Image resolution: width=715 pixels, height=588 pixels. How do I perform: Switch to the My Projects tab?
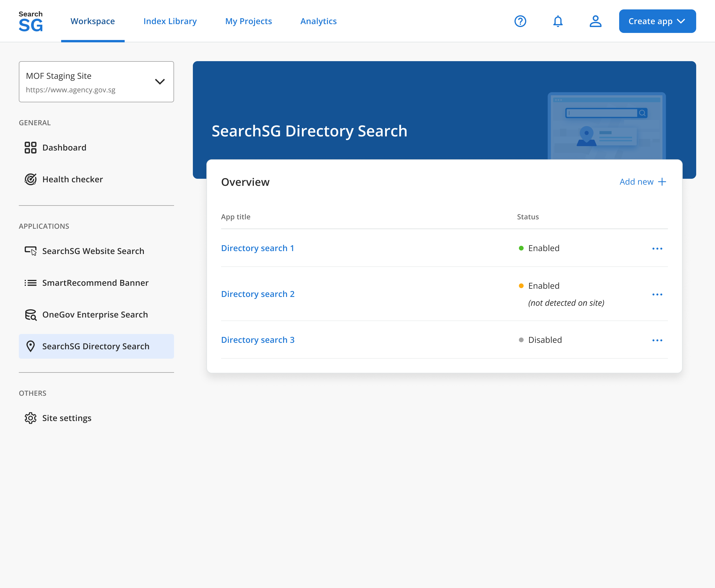point(249,21)
